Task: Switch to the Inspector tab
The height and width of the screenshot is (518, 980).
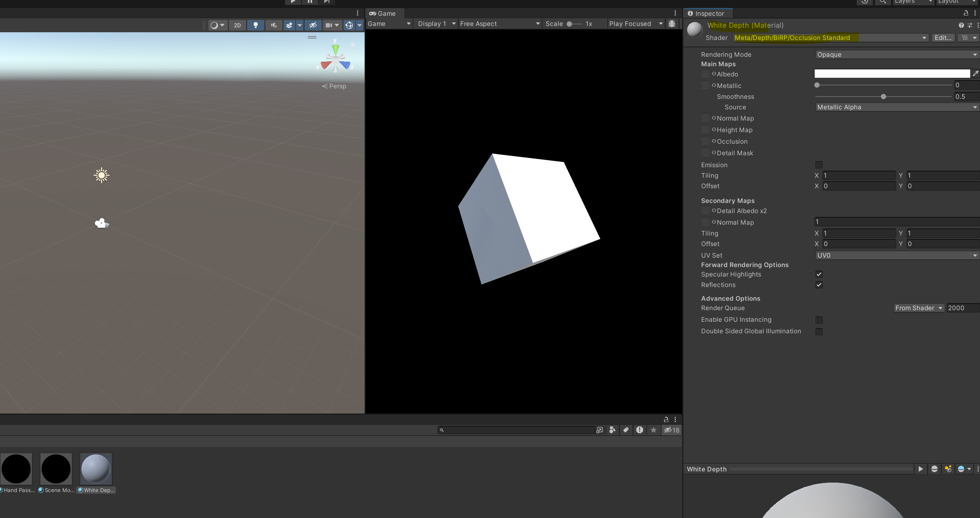Action: click(707, 13)
